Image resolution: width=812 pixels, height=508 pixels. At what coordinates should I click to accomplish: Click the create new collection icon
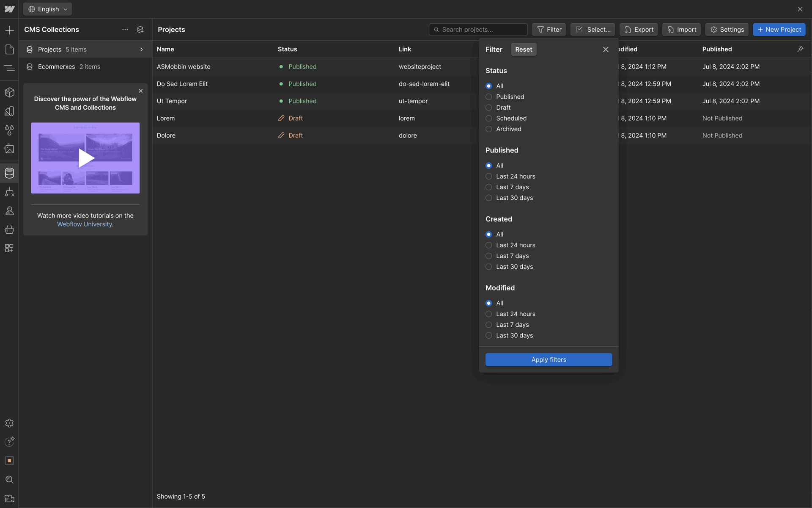click(x=140, y=30)
